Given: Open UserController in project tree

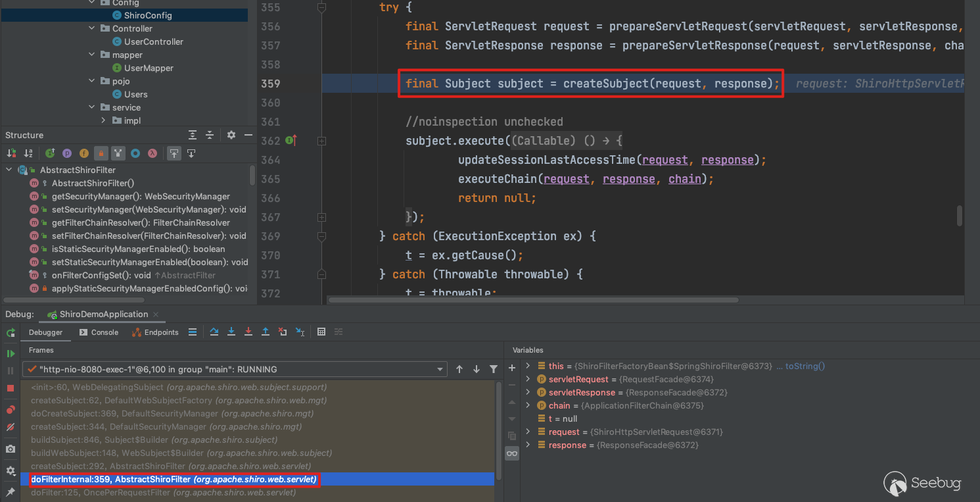Looking at the screenshot, I should pyautogui.click(x=153, y=41).
